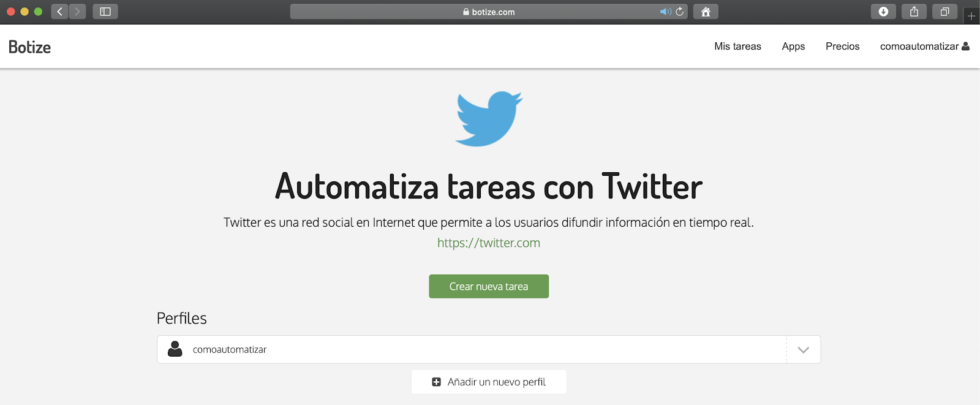Screen dimensions: 980x405
Task: Click the Crear nueva tarea button
Action: coord(489,286)
